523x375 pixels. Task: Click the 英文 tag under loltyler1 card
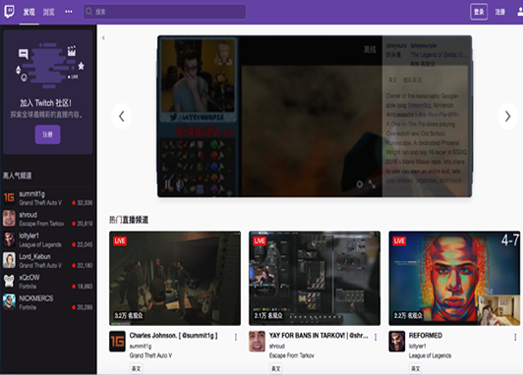click(416, 368)
